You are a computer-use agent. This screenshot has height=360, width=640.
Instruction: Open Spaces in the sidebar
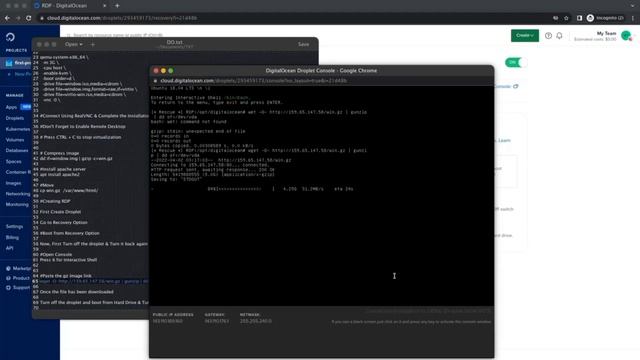click(13, 162)
